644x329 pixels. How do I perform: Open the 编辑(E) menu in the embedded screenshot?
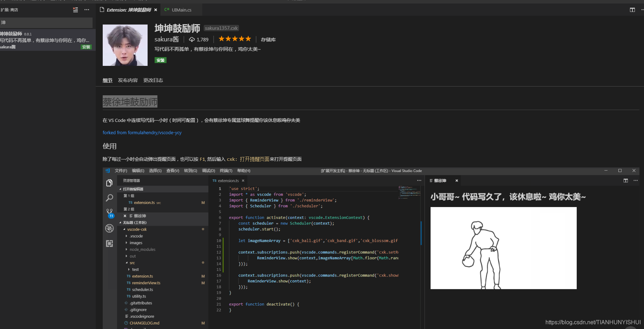click(x=138, y=171)
